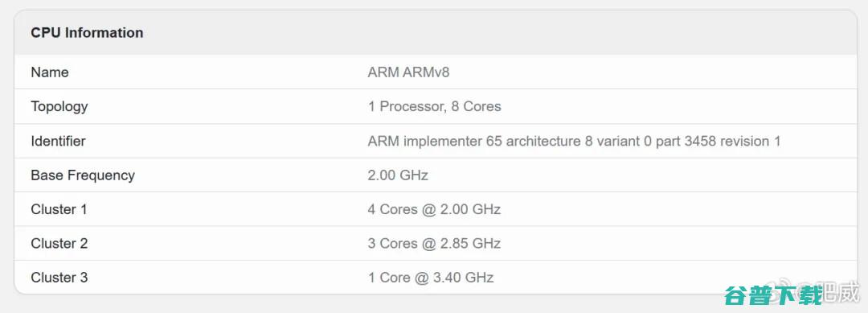
Task: Click the 4 Cores @ 2.00 GHz value
Action: pyautogui.click(x=434, y=209)
